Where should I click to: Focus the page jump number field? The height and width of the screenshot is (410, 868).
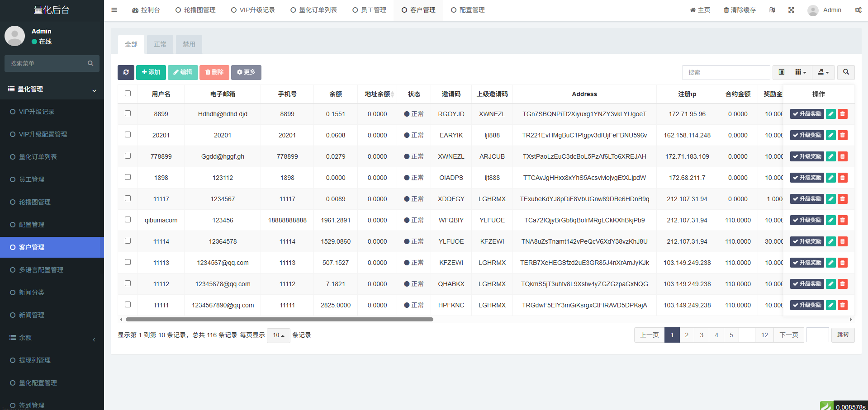coord(818,335)
